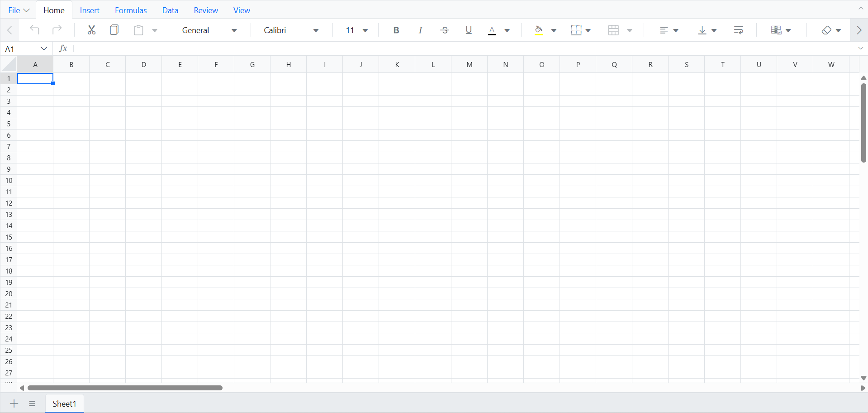
Task: Switch to the Formulas tab
Action: click(x=131, y=10)
